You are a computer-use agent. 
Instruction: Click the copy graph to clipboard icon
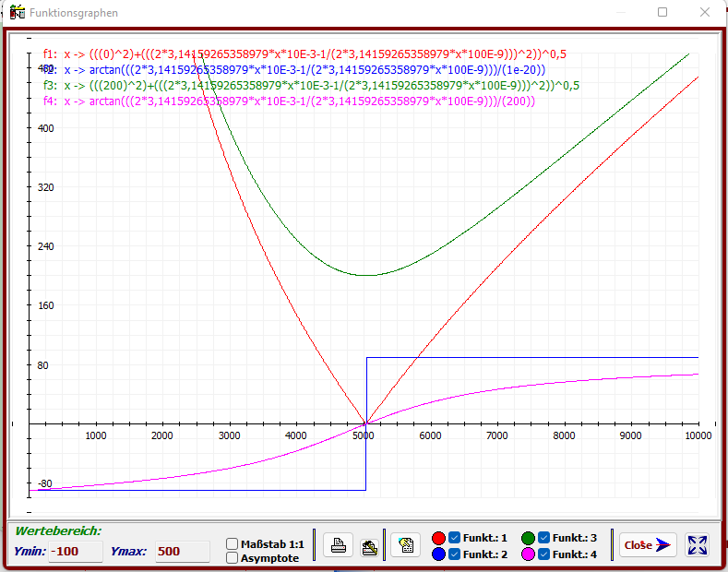405,545
